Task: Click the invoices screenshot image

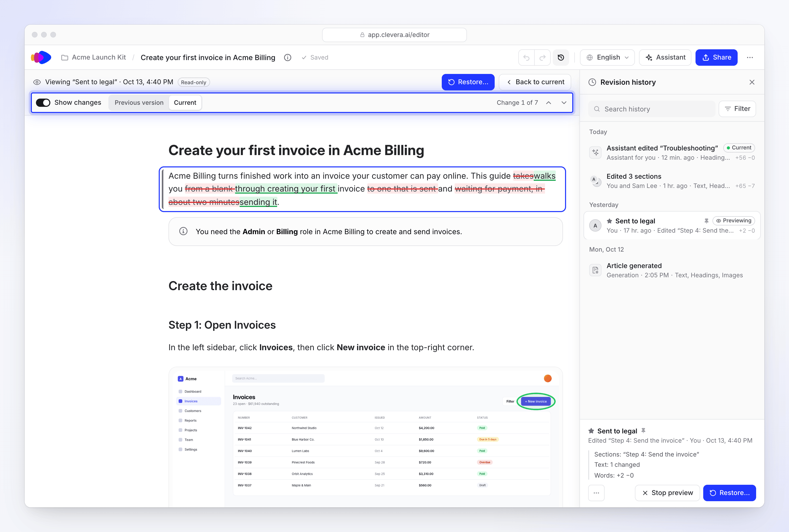Action: [365, 437]
